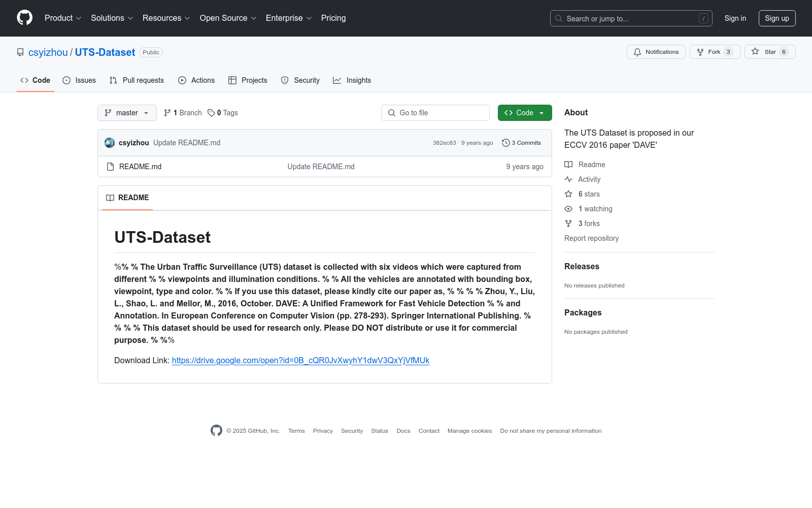Screen dimensions: 812x508
Task: Click the footer GitHub logo
Action: (216, 431)
